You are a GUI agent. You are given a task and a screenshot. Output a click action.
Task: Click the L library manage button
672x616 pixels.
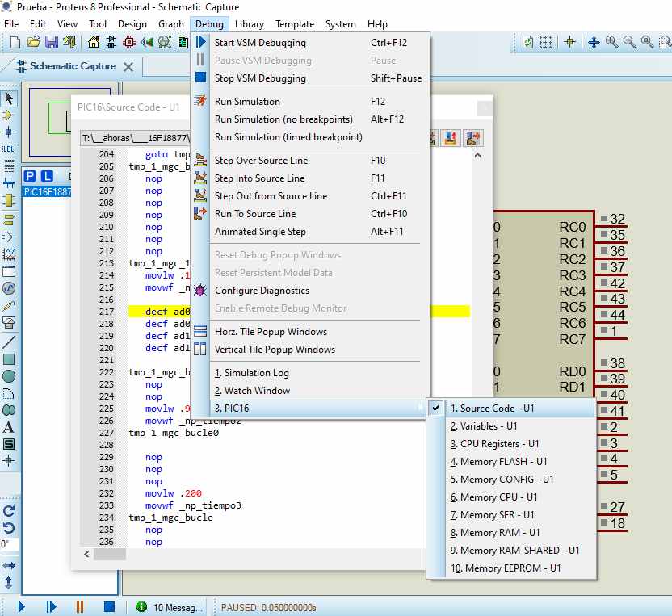(47, 176)
